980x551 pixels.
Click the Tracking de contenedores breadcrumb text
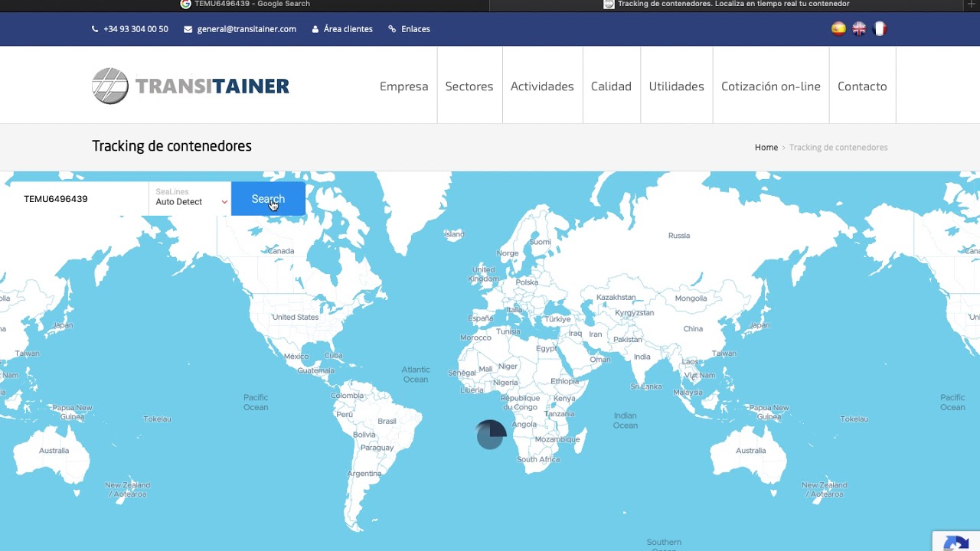pos(838,148)
